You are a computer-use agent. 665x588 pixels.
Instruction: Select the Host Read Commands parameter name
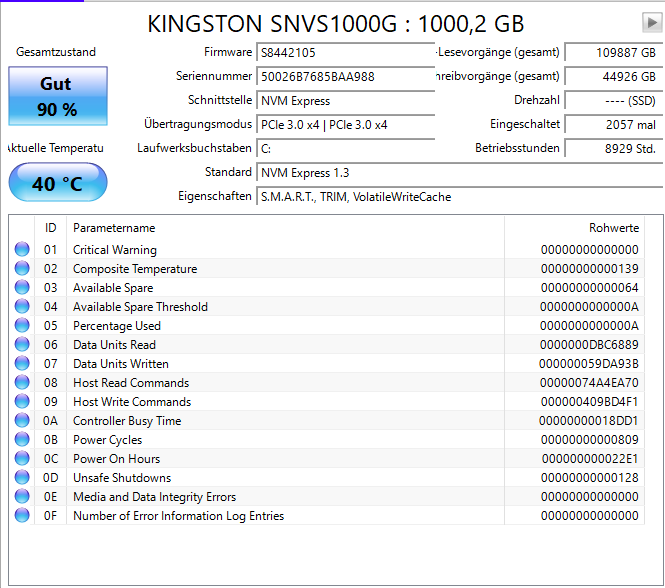131,383
